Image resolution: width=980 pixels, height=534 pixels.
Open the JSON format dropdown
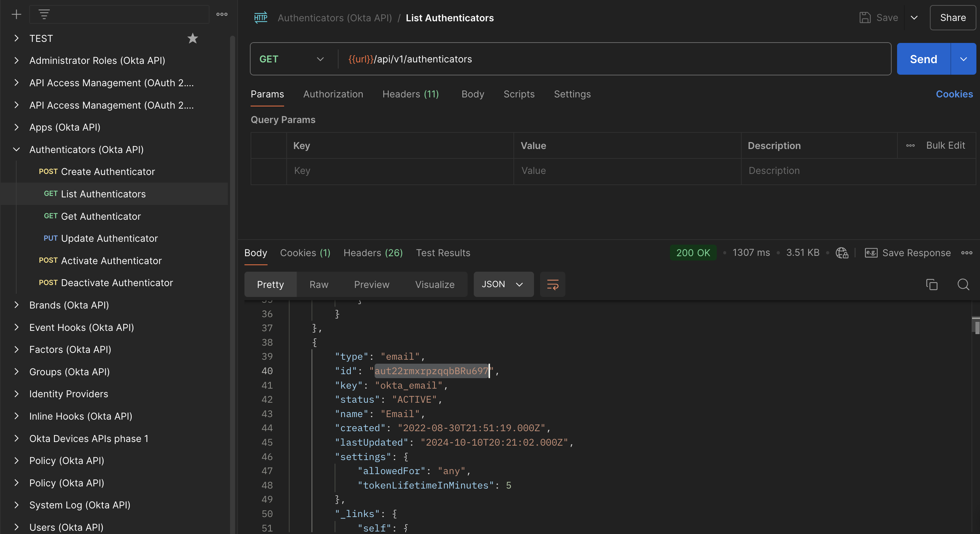pos(519,284)
